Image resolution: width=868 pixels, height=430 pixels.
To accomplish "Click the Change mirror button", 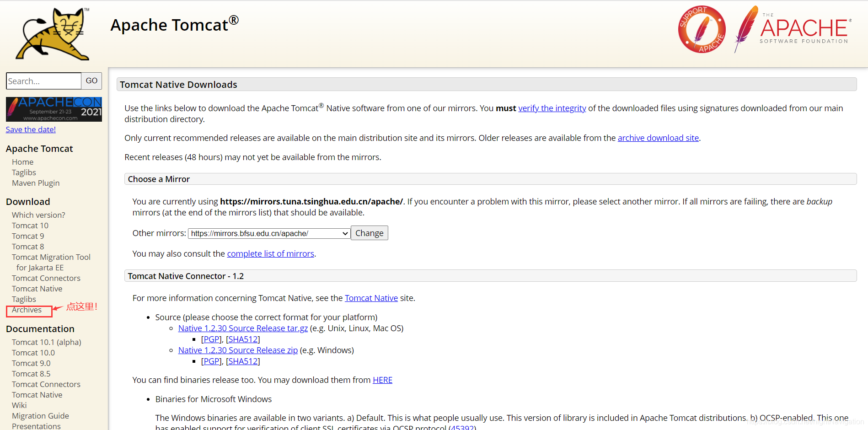I will coord(370,233).
